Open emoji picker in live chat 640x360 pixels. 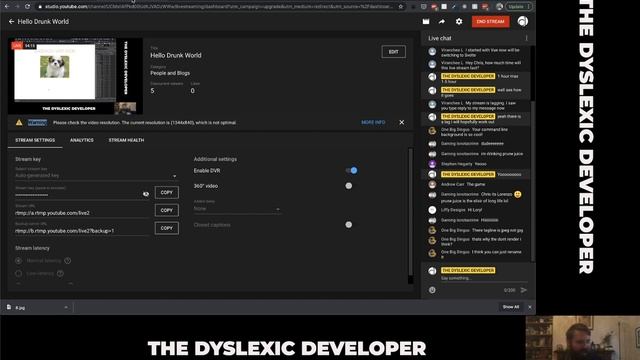432,290
